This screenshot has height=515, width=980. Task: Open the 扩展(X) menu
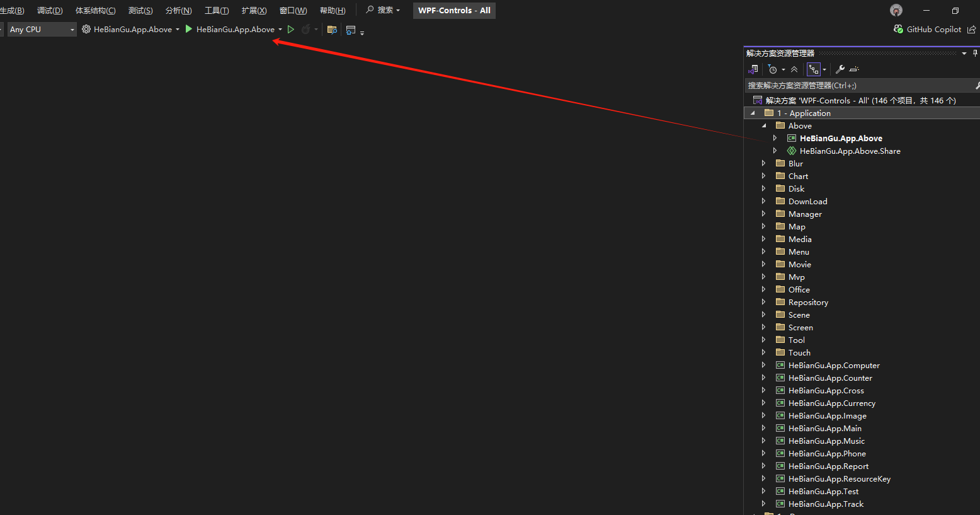[254, 11]
